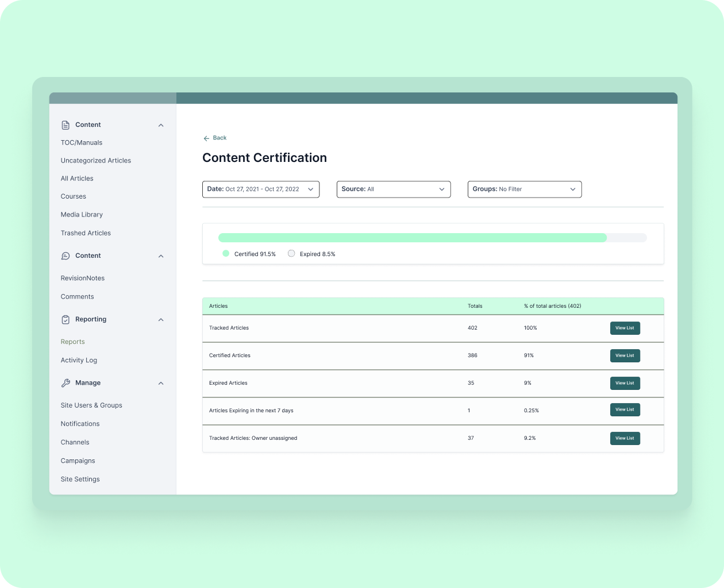Collapse the Content section in sidebar
Viewport: 724px width, 588px height.
[161, 125]
